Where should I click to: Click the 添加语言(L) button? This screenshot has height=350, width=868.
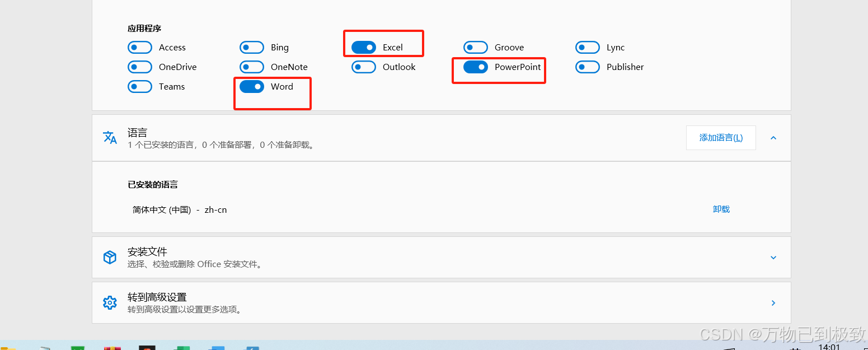coord(721,138)
